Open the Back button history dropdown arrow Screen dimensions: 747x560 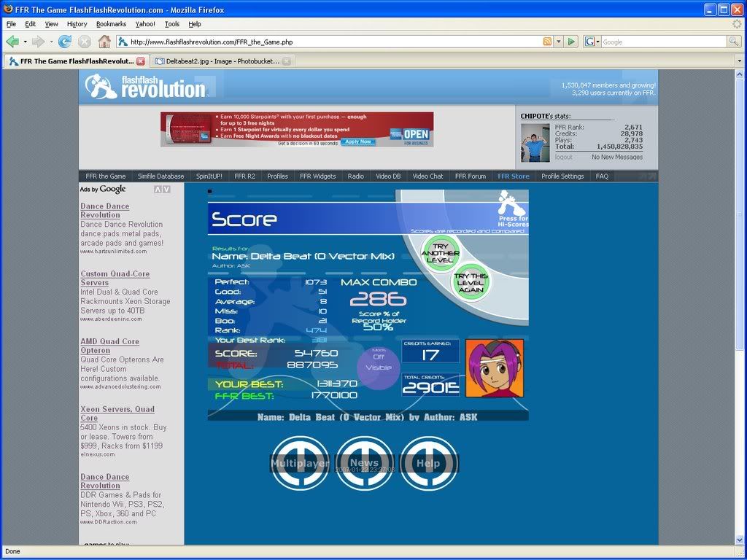point(24,42)
